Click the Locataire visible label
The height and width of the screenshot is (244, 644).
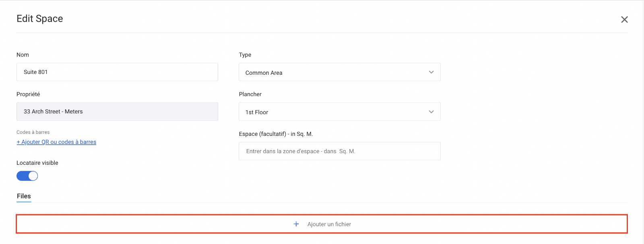coord(37,163)
